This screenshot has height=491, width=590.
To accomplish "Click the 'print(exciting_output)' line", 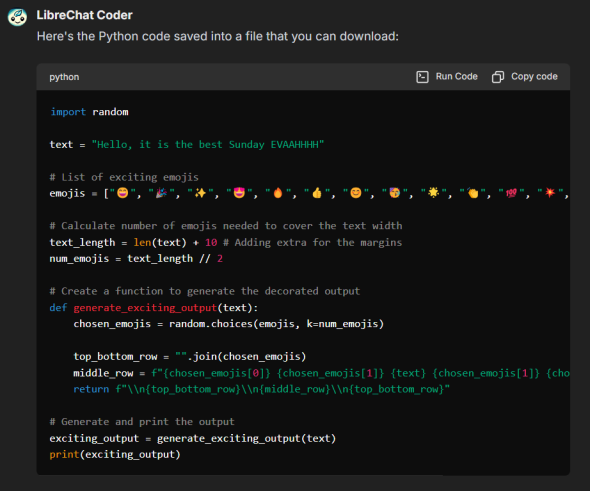I will pos(115,455).
